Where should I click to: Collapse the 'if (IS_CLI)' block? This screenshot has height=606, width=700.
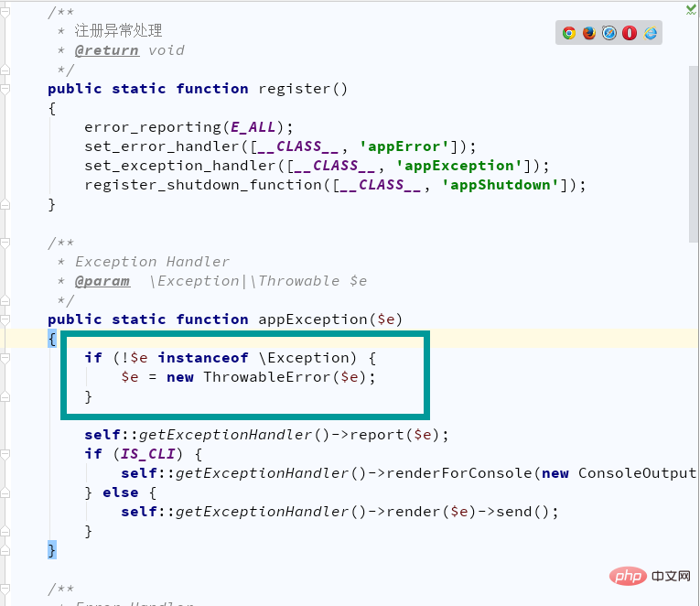[5, 455]
